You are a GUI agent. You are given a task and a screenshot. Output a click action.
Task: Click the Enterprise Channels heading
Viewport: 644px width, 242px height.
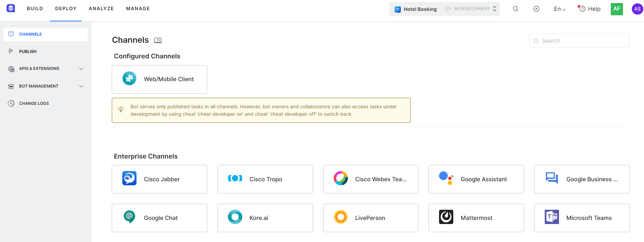click(x=146, y=156)
